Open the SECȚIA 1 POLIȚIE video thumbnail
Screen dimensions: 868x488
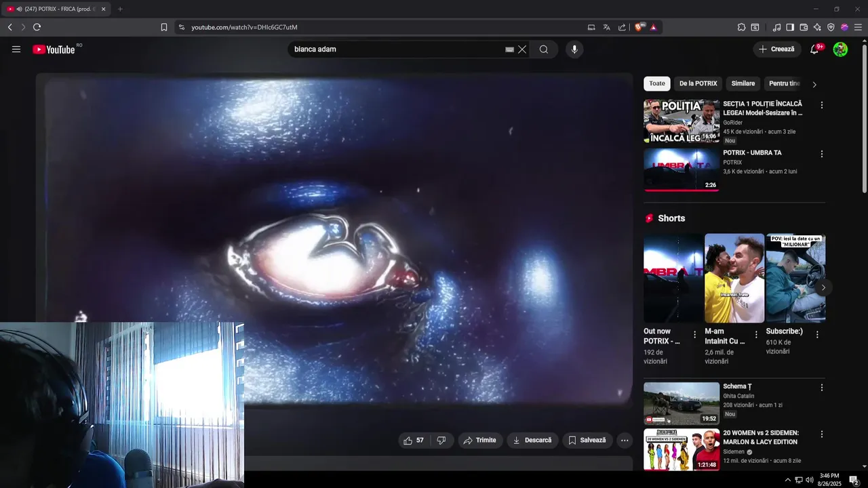682,121
